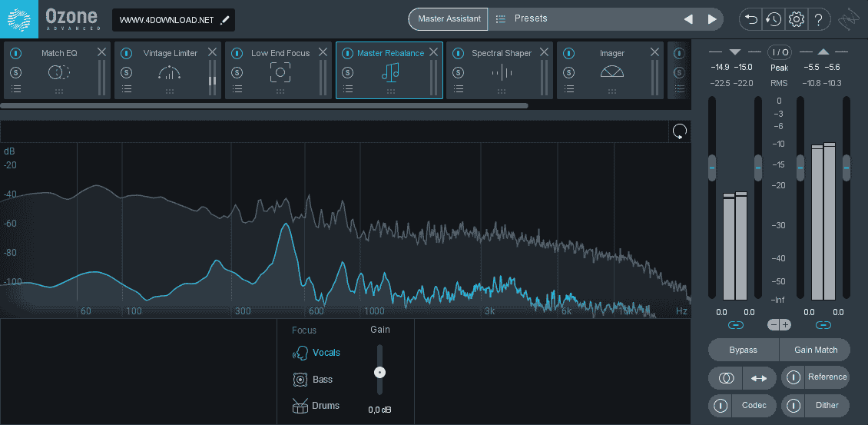The image size is (868, 425).
Task: Toggle Vintage Limiter module power
Action: click(127, 54)
